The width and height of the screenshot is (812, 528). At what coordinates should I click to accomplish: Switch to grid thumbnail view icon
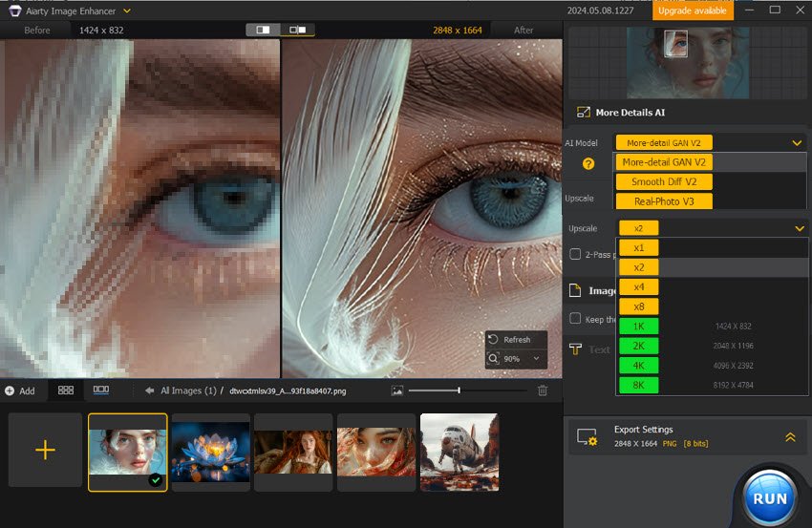[66, 391]
